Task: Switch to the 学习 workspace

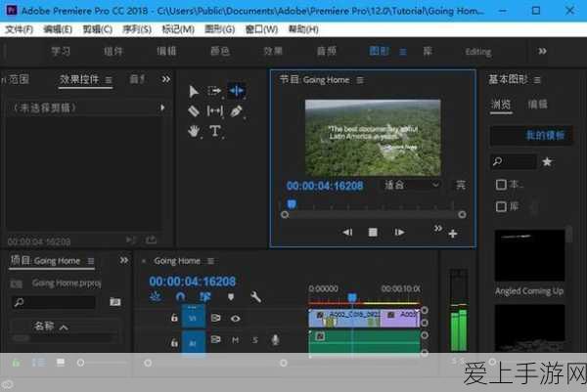Action: click(x=61, y=51)
